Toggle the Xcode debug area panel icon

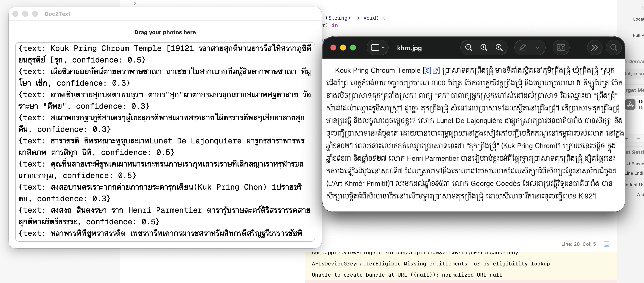[607, 244]
